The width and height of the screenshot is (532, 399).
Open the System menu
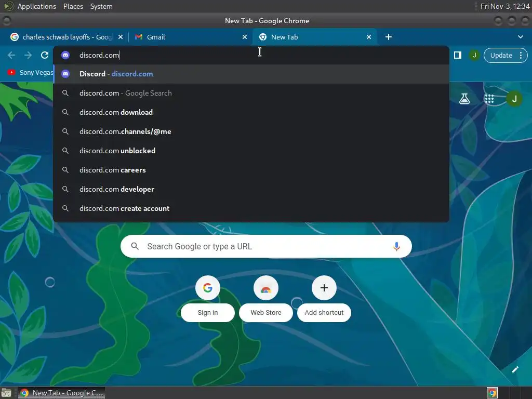point(101,6)
